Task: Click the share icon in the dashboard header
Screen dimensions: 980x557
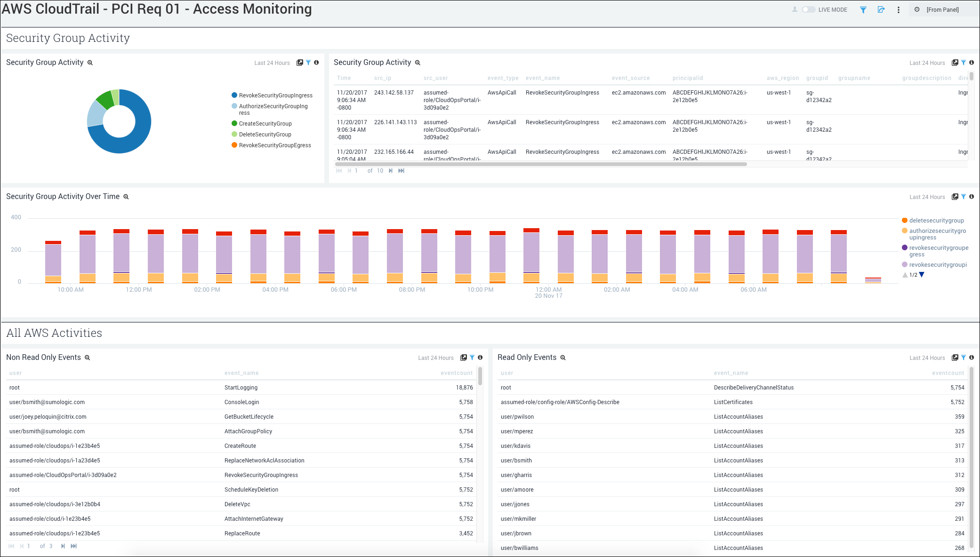Action: click(x=881, y=9)
